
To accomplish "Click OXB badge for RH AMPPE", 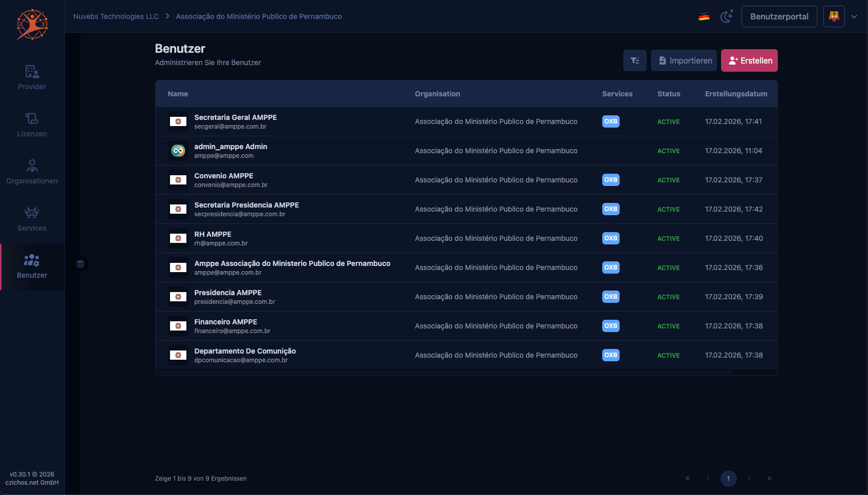I will click(x=610, y=238).
